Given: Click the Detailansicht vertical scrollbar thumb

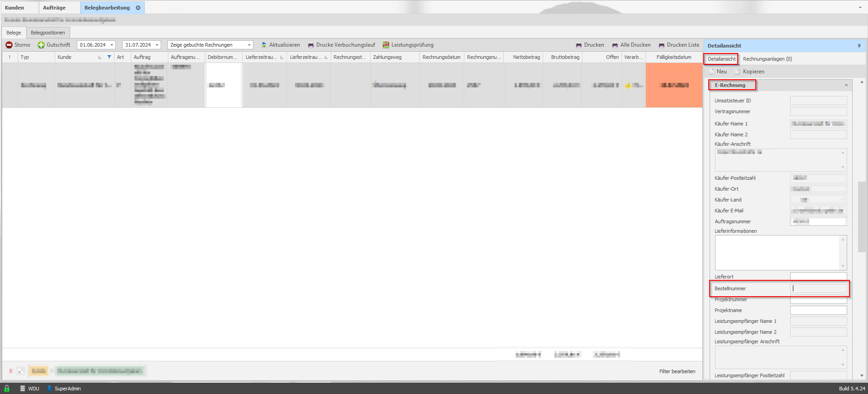Looking at the screenshot, I should click(x=862, y=216).
